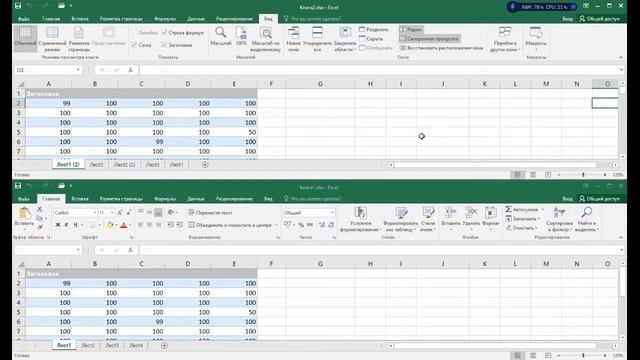640x360 pixels.
Task: Zoom to selection (Масштаб по выделенному)
Action: point(266,38)
